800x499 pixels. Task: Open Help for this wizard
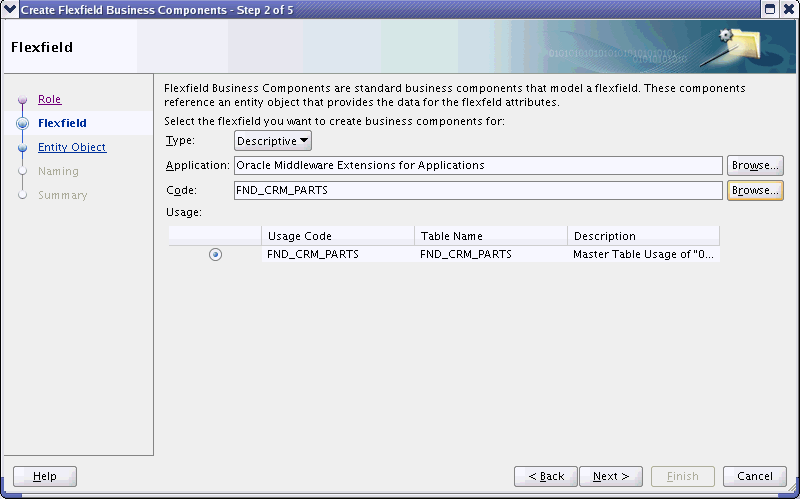click(45, 476)
